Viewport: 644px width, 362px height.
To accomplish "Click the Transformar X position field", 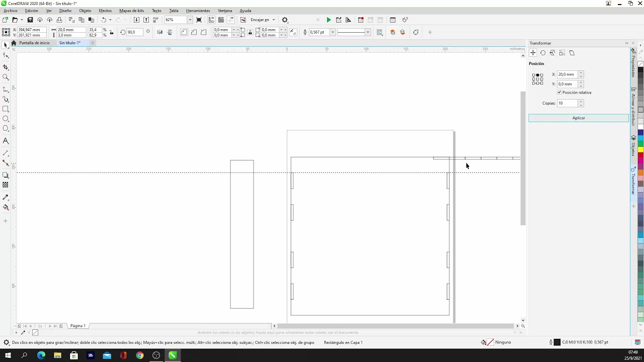I will pyautogui.click(x=567, y=74).
